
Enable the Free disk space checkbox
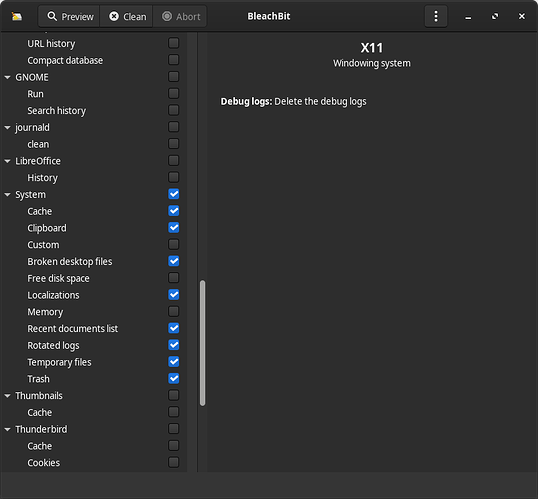pyautogui.click(x=174, y=278)
